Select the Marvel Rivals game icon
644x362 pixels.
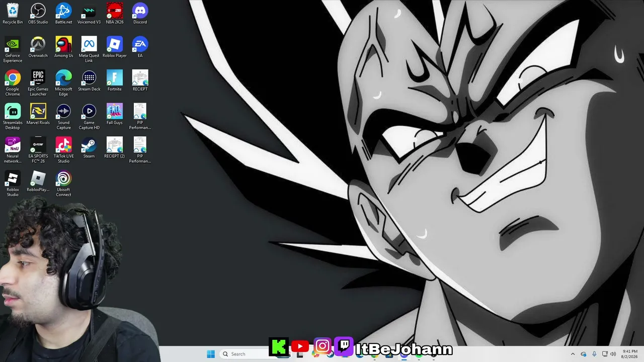pyautogui.click(x=38, y=114)
